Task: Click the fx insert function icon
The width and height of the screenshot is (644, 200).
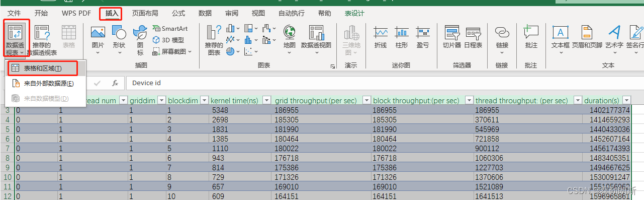Action: click(x=115, y=83)
